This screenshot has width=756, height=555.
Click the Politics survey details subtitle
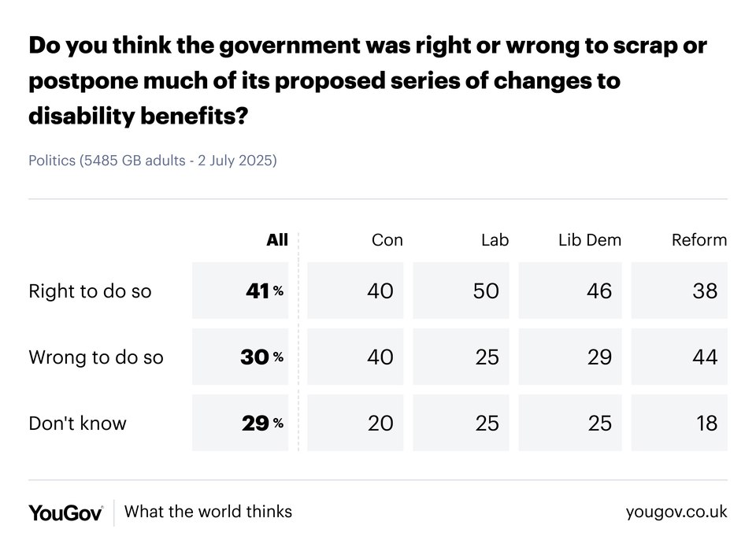tap(153, 161)
